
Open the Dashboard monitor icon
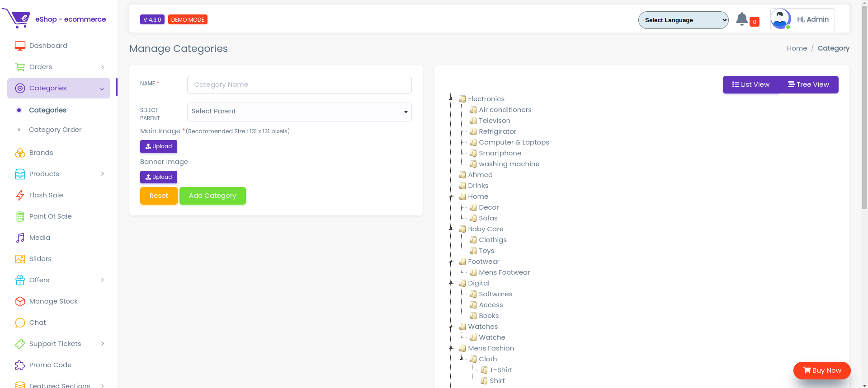(x=20, y=46)
